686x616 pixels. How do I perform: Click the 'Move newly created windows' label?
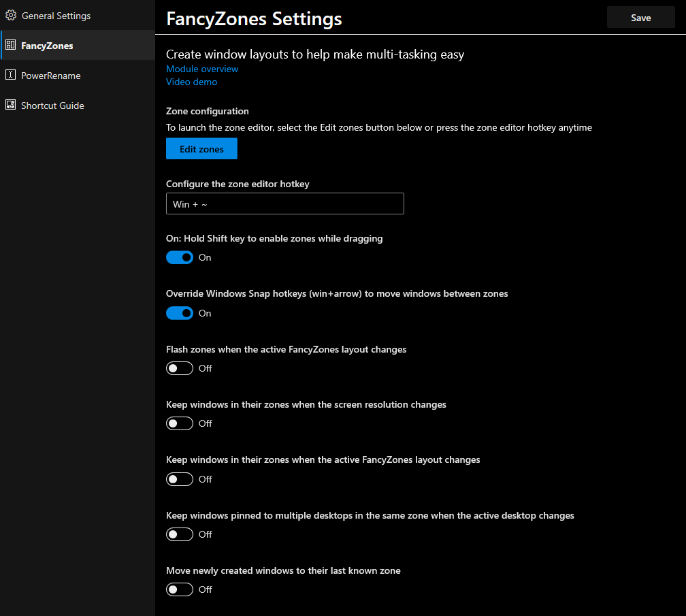click(x=284, y=570)
